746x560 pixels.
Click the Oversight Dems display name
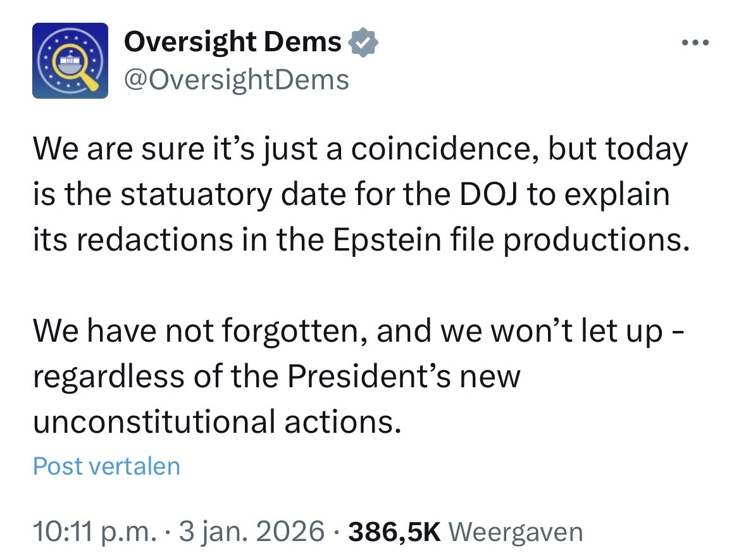pyautogui.click(x=233, y=42)
